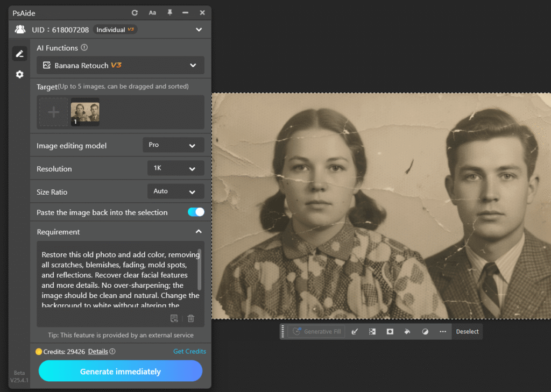Click Generate immediately
Viewport: 551px width, 392px height.
(x=120, y=371)
